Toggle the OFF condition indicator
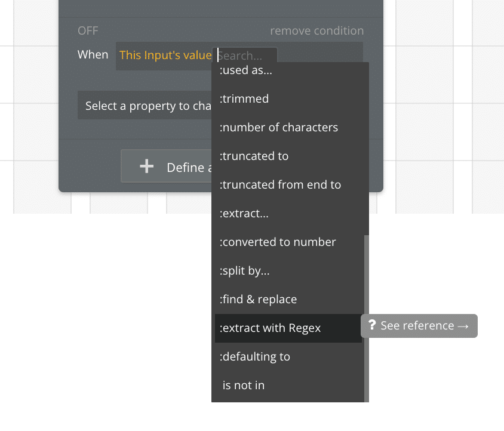Screen dimensions: 504x431 [x=88, y=31]
